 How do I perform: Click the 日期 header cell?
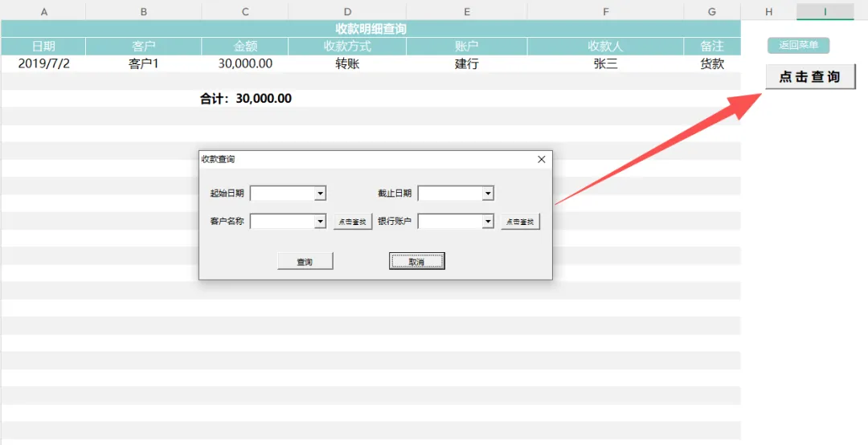click(43, 47)
